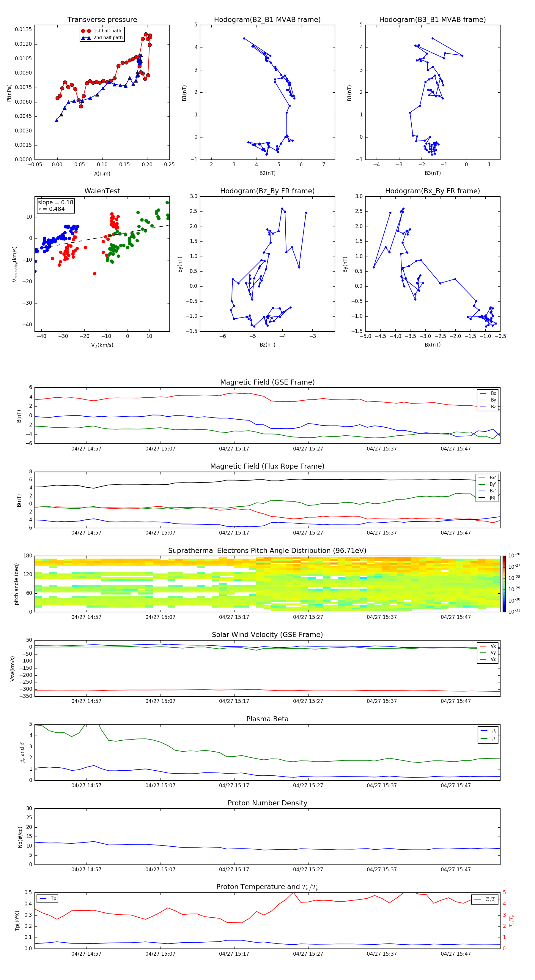Click the 'slope = 0.18' annotation
535x980 pixels.
click(56, 203)
